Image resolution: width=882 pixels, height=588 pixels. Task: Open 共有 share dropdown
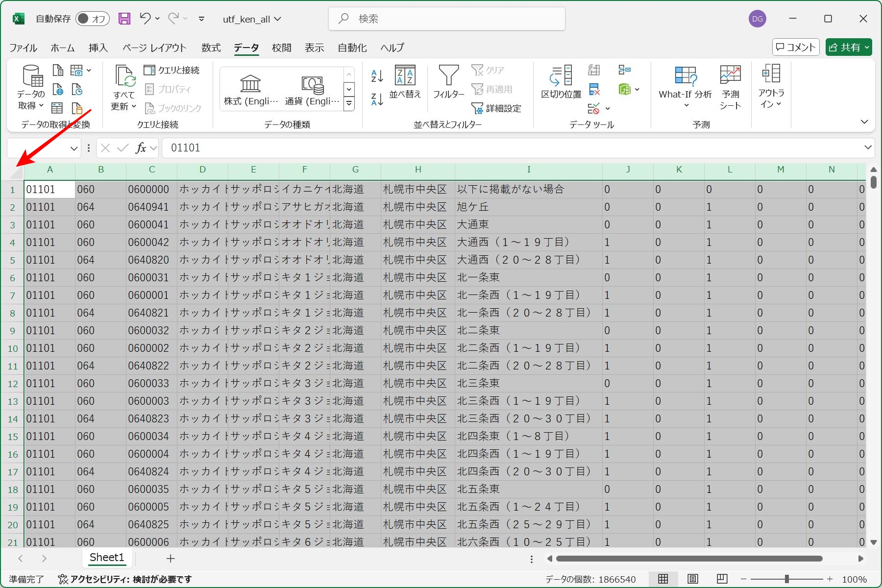867,47
